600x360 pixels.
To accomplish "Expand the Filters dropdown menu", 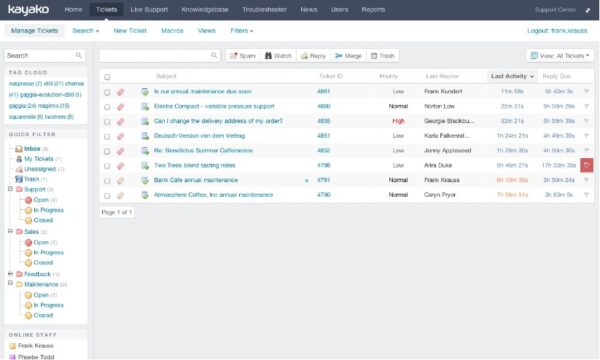I will tap(241, 31).
